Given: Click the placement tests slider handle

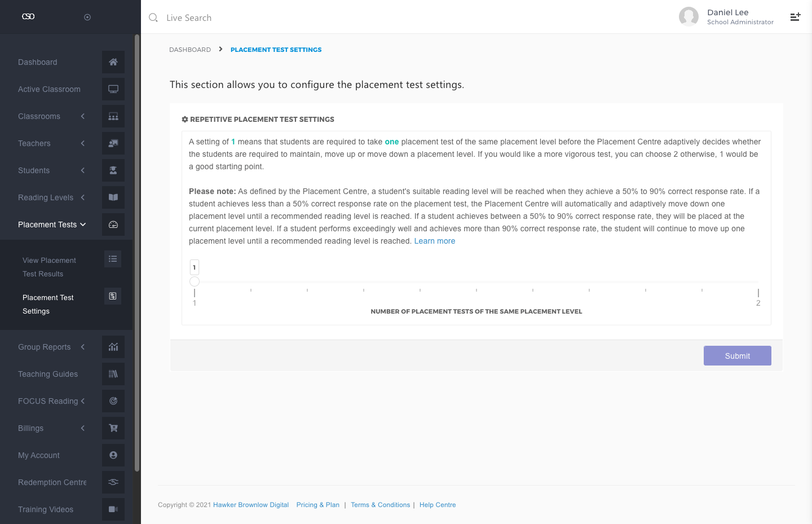Looking at the screenshot, I should (x=195, y=281).
